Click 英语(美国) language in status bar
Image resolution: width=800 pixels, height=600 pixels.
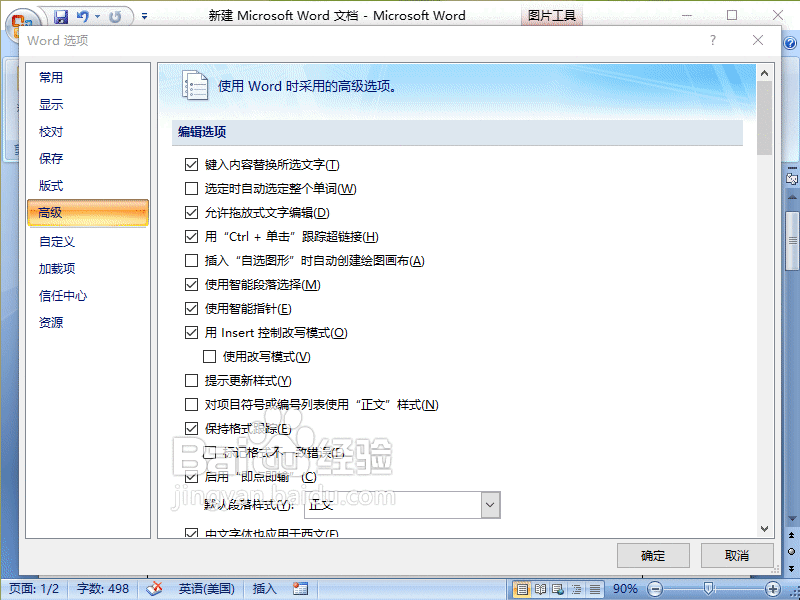[x=206, y=589]
